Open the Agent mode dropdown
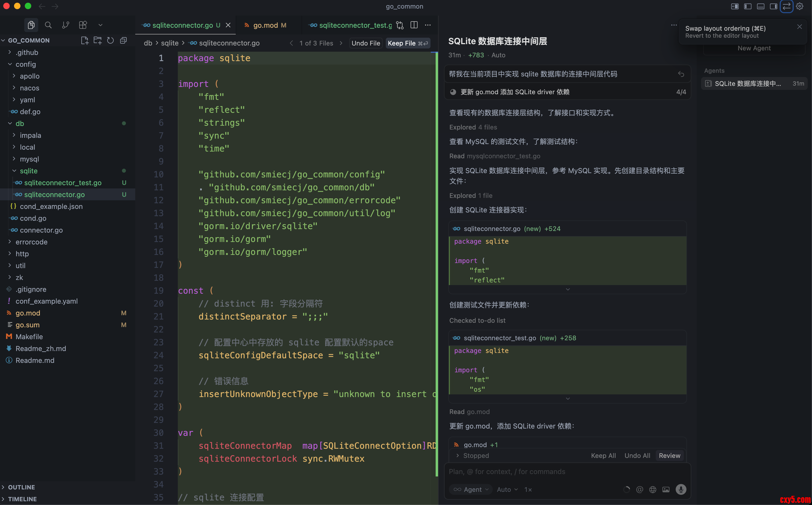812x505 pixels. (471, 489)
